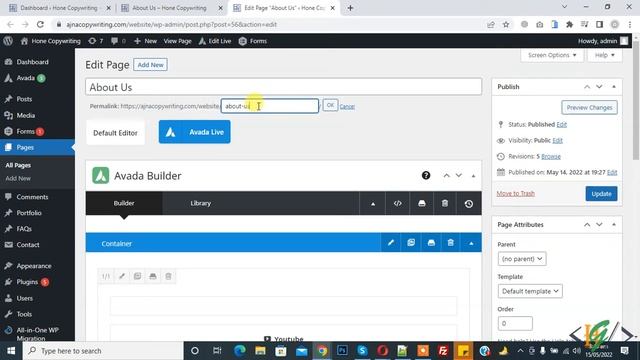Open the updates counter showing 7
Viewport: 640px width, 360px height.
[96, 41]
